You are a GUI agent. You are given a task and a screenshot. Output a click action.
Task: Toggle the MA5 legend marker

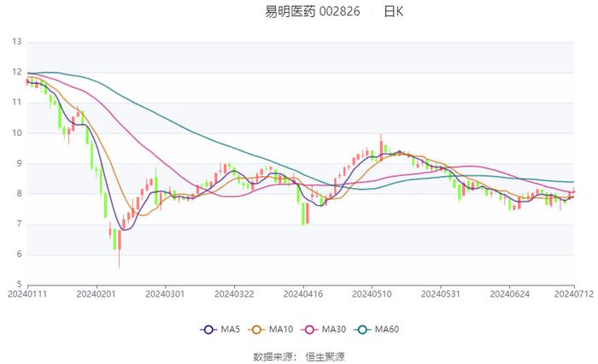point(208,330)
